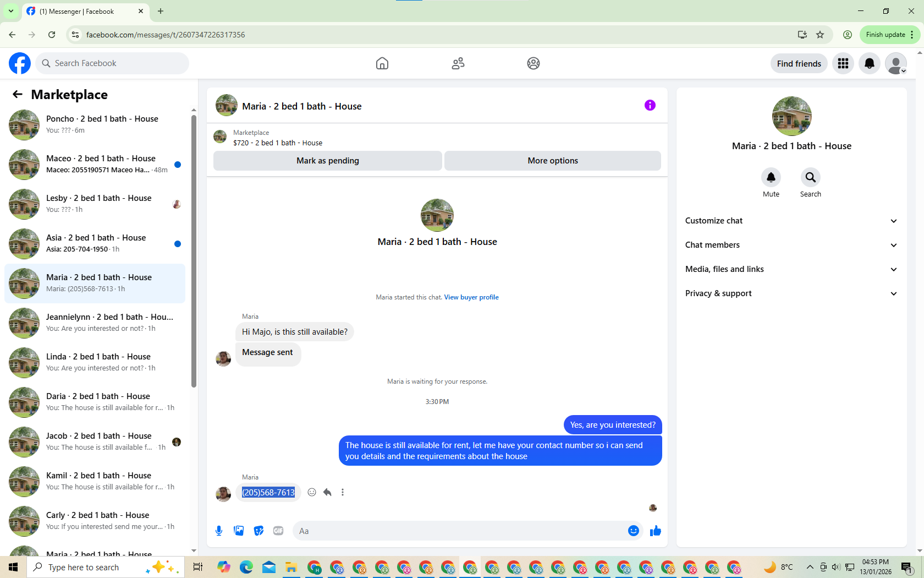Open the Asia conversation
The width and height of the screenshot is (924, 578).
(95, 244)
